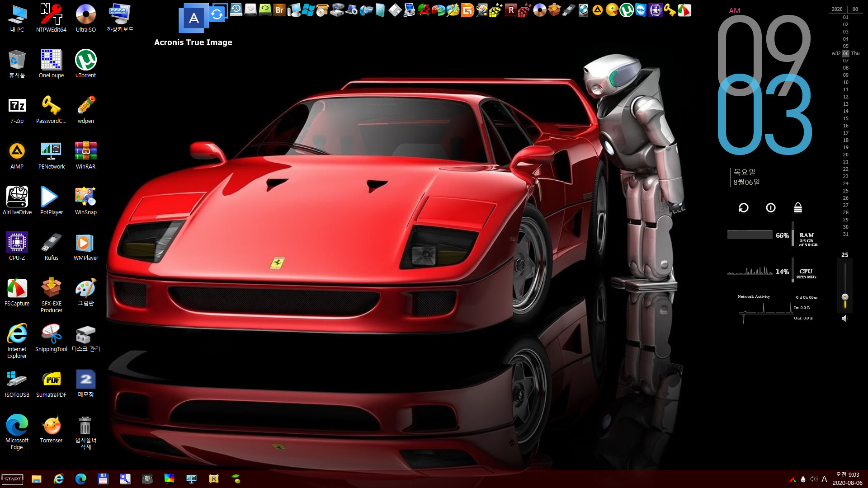This screenshot has width=868, height=488.
Task: Open TeamViewer icon in top dock
Action: (641, 10)
